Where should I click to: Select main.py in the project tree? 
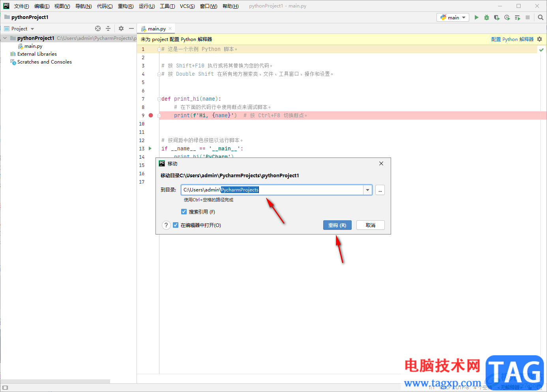[x=33, y=46]
